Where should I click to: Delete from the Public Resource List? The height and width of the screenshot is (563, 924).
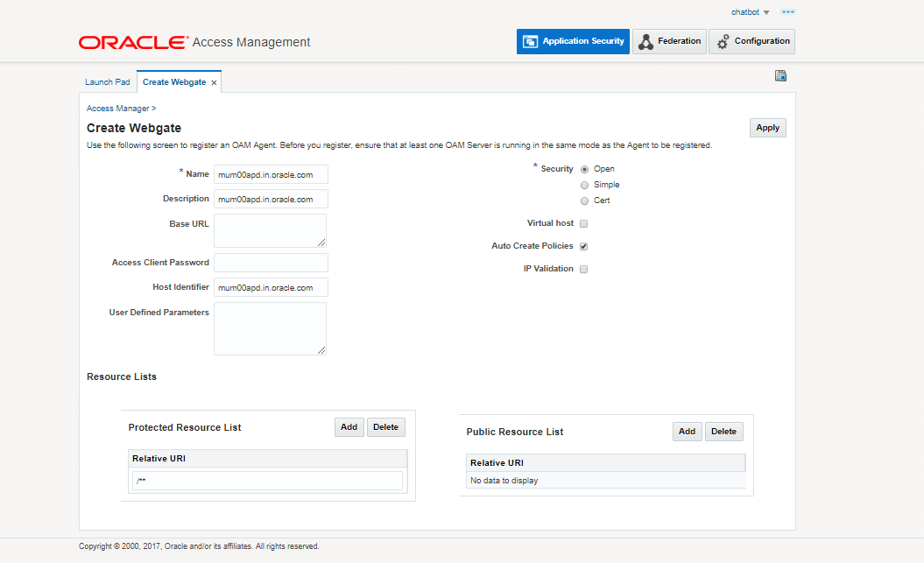click(x=723, y=431)
